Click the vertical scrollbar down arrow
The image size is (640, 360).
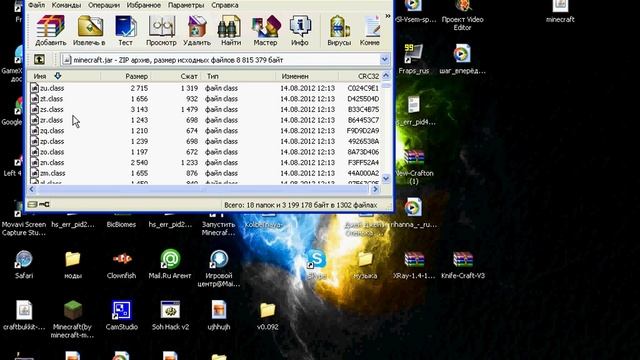[386, 178]
